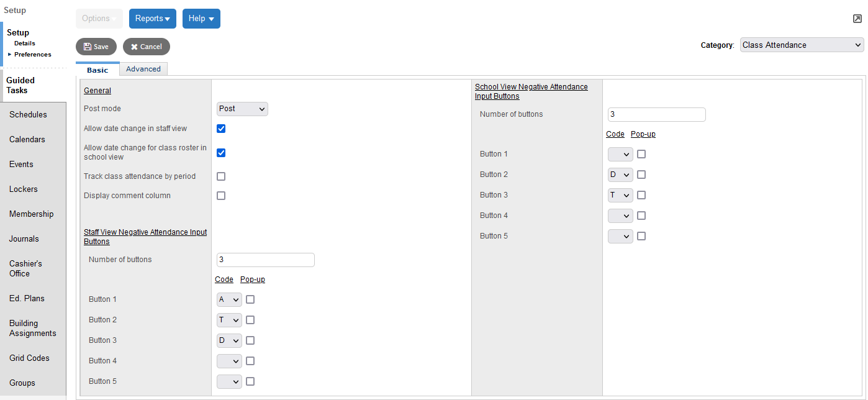Open Details under Setup

(x=25, y=43)
